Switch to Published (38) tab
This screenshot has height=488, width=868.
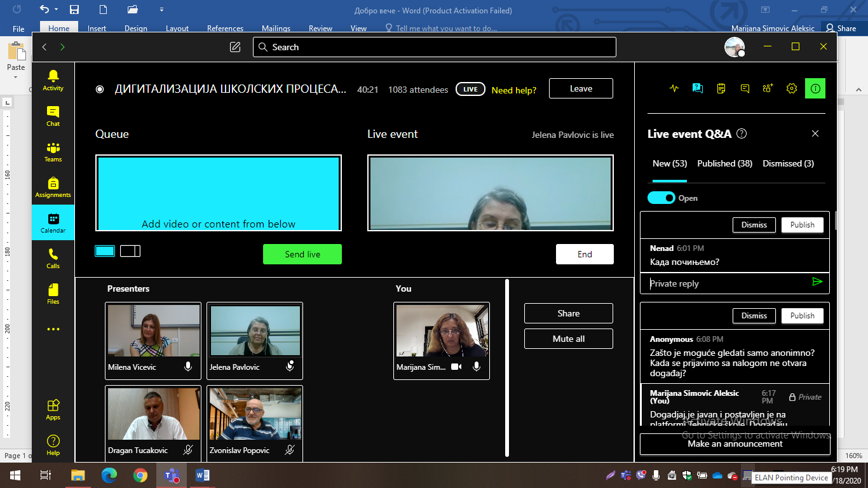pyautogui.click(x=724, y=163)
